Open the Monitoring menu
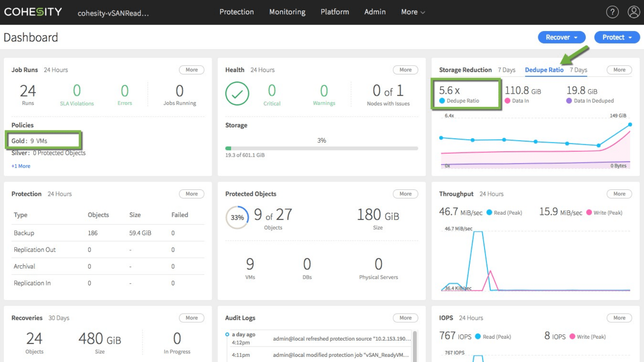644x362 pixels. tap(287, 12)
